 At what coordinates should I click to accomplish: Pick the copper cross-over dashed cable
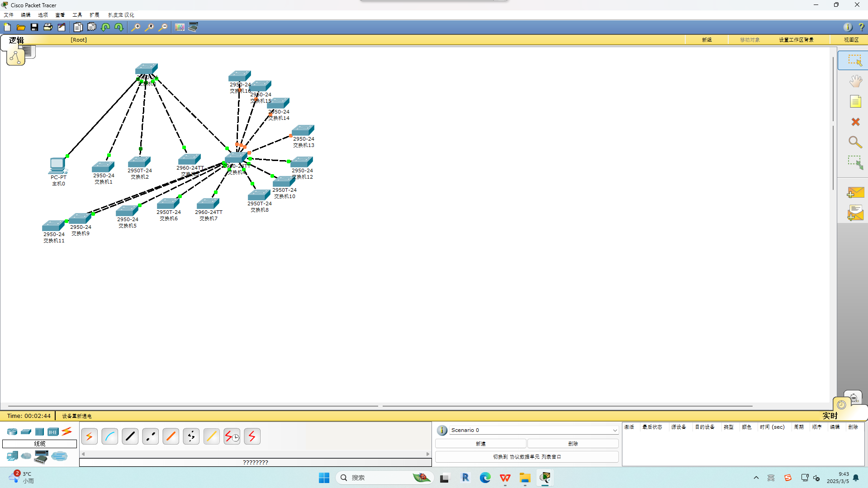(x=150, y=436)
